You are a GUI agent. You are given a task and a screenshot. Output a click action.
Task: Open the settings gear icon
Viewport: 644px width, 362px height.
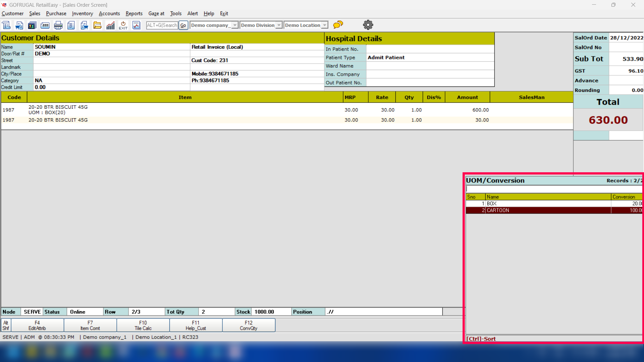pyautogui.click(x=368, y=25)
